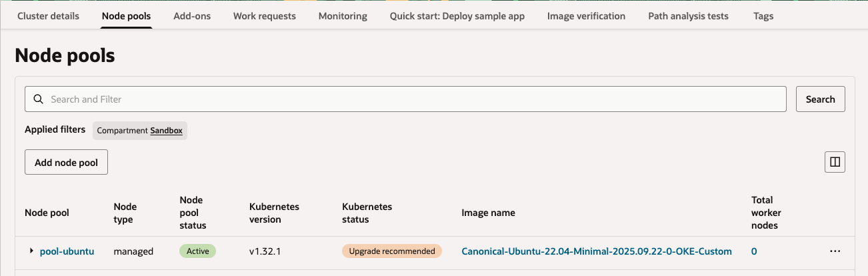Click the search magnifier icon
The image size is (868, 276).
[39, 99]
